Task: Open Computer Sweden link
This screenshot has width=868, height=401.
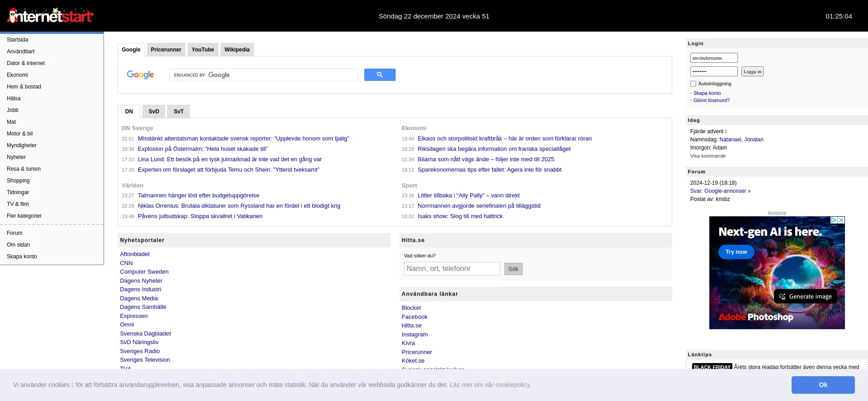Action: [x=144, y=272]
